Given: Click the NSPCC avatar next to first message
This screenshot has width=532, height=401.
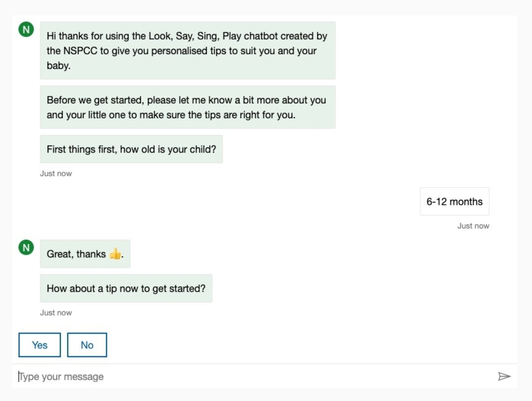Looking at the screenshot, I should [x=26, y=29].
